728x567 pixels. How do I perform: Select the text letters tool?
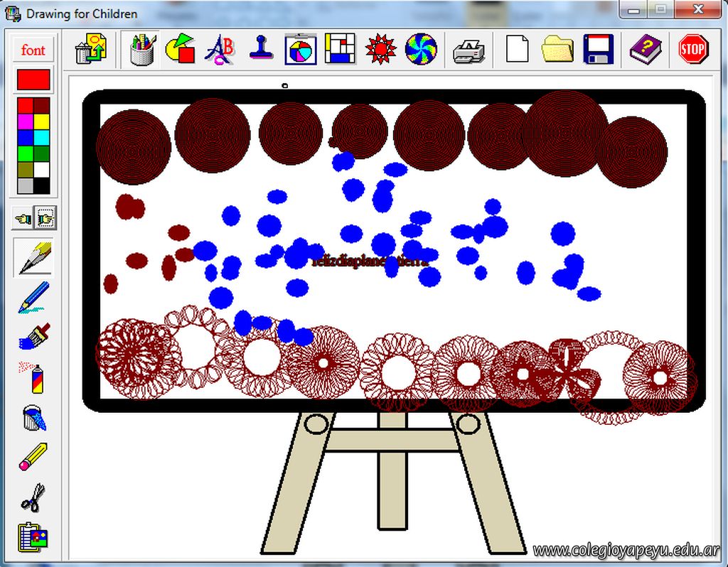(x=220, y=49)
